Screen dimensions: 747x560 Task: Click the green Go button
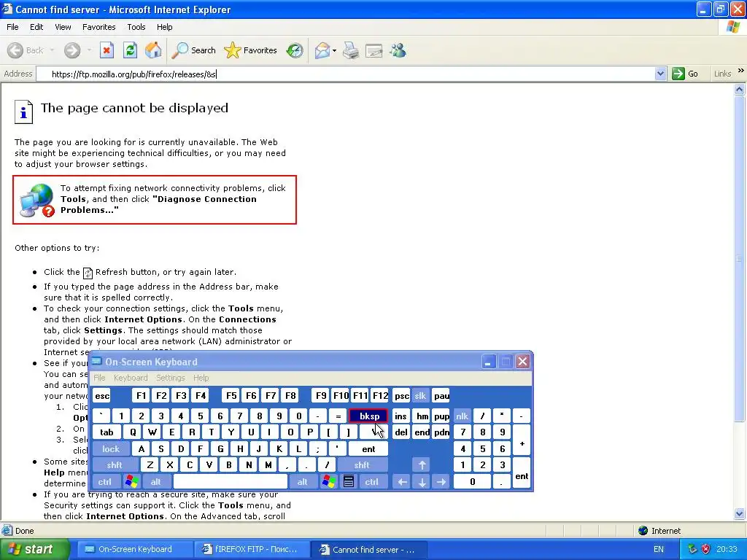(684, 74)
